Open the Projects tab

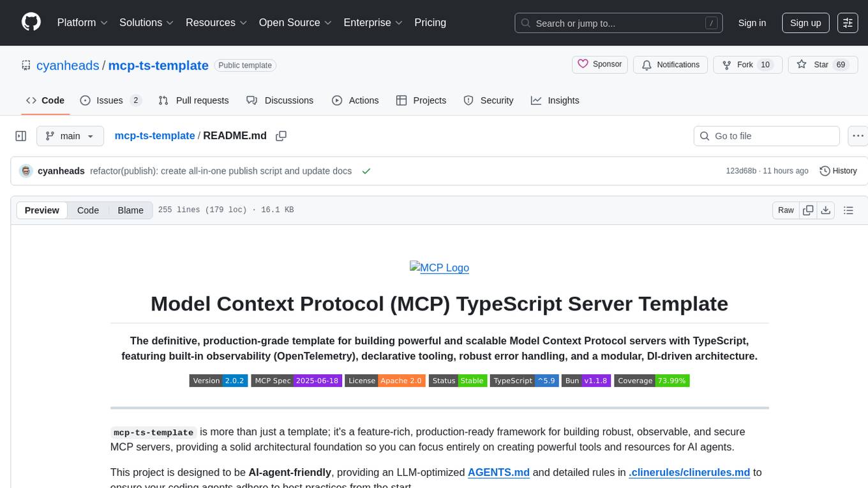point(421,100)
